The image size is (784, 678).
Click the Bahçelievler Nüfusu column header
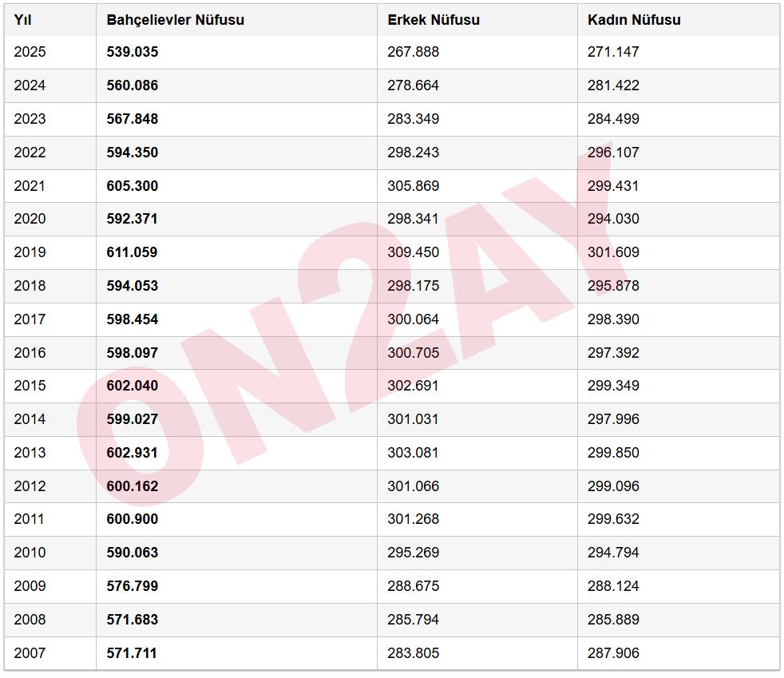coord(176,20)
